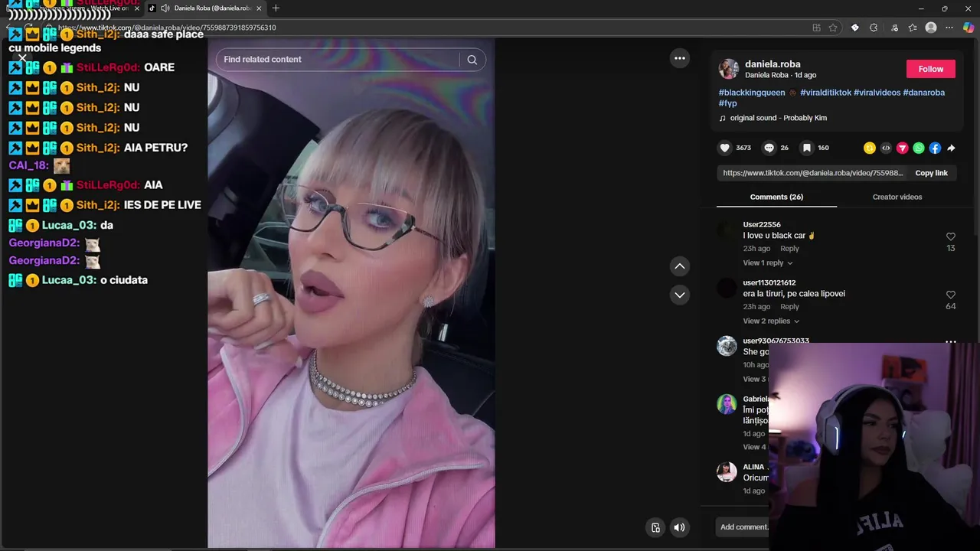
Task: Open the #fyp hashtag
Action: tap(727, 103)
